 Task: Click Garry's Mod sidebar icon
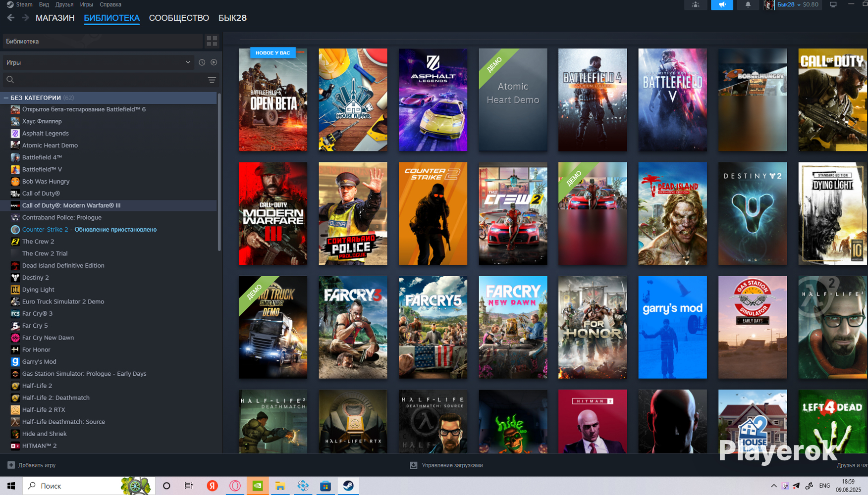click(x=15, y=362)
